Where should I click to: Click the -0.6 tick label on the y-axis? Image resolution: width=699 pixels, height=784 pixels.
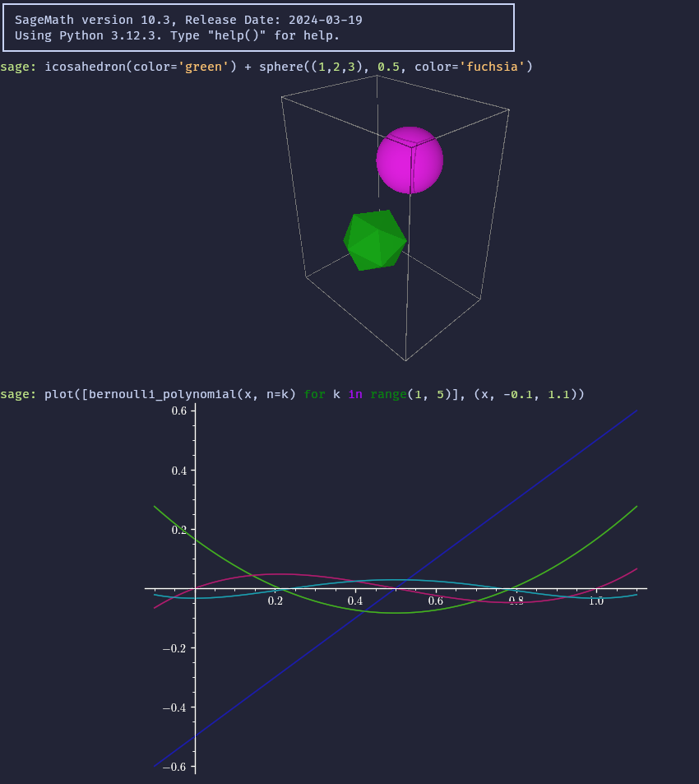[173, 767]
